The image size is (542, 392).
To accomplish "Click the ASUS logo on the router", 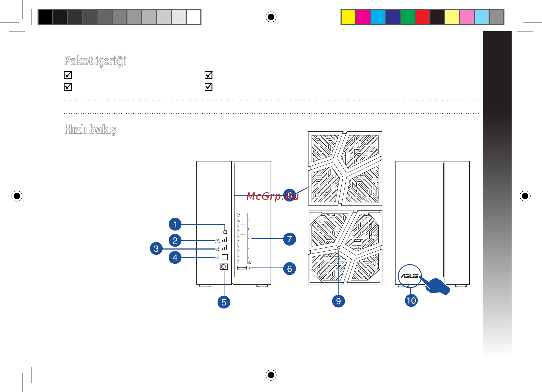I will (x=410, y=276).
